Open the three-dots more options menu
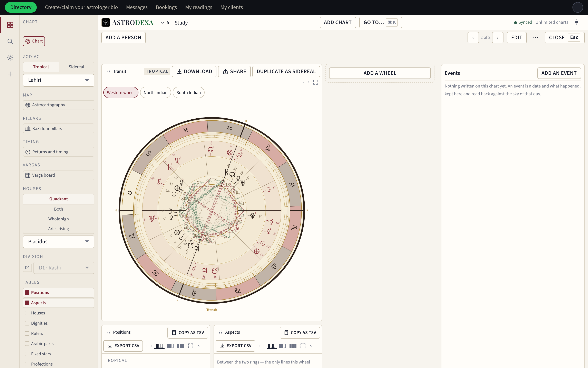Screen dimensions: 588x368 tap(536, 37)
